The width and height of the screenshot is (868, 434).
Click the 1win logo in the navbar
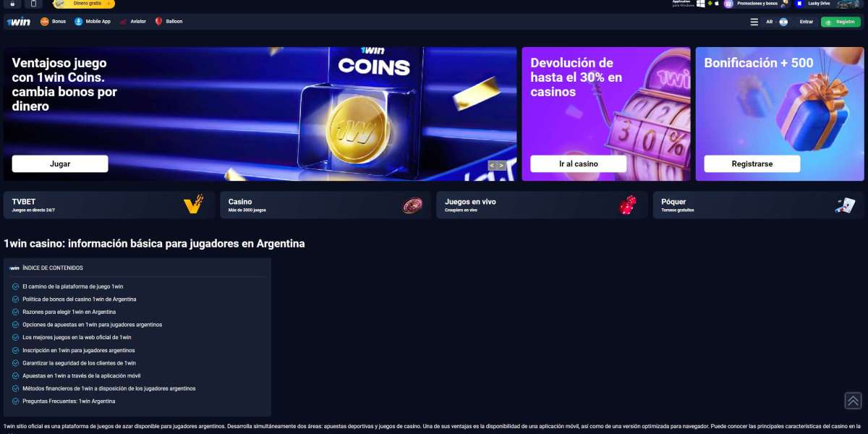point(19,22)
